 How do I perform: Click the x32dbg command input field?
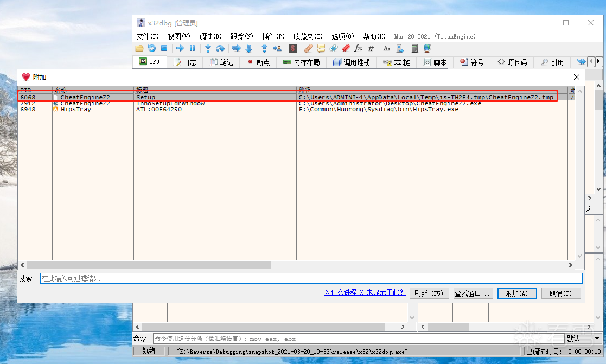[358, 339]
